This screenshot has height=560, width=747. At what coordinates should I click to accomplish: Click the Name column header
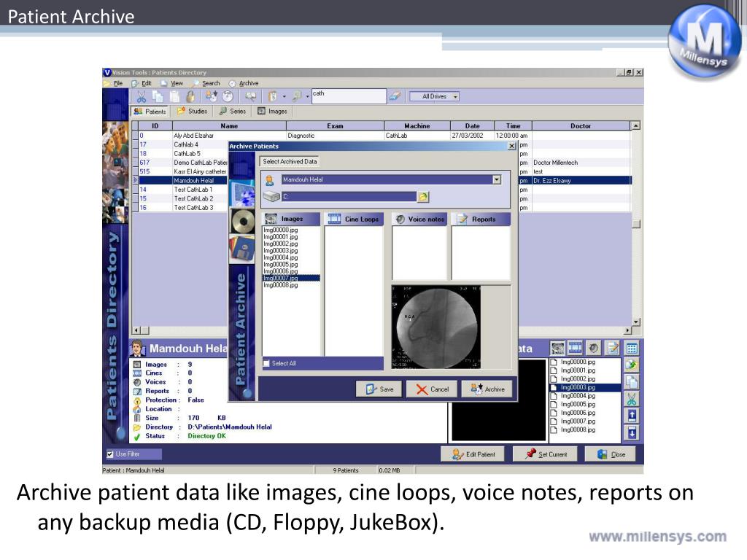click(229, 126)
